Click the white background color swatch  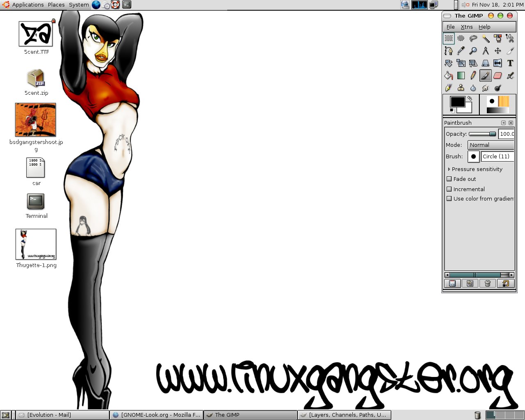pos(468,110)
